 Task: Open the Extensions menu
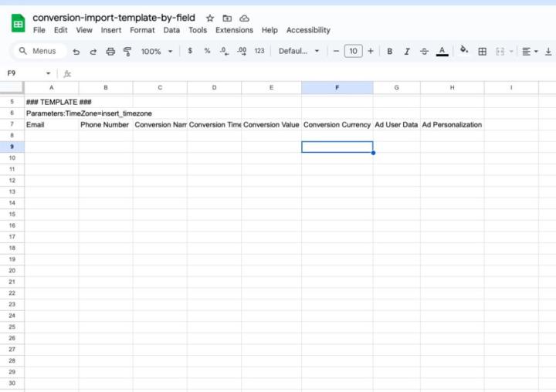pos(234,30)
